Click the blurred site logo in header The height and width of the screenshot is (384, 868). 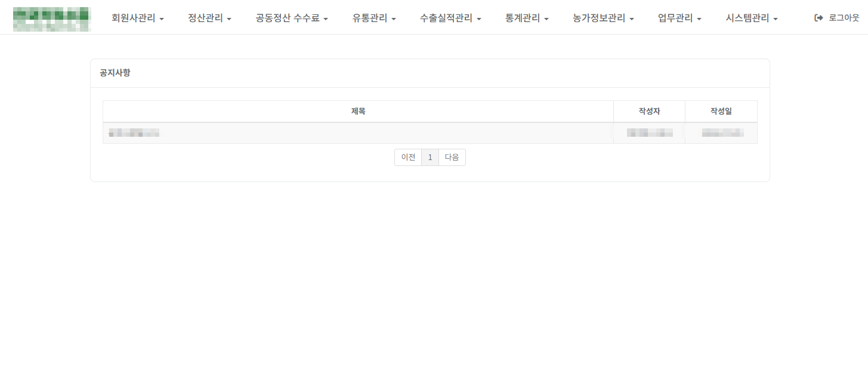pyautogui.click(x=52, y=19)
